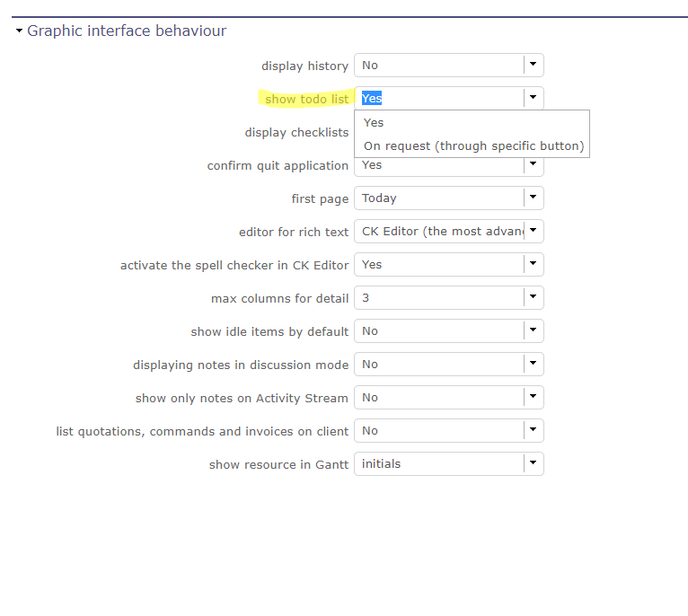Open max columns for detail dropdown arrow
Image resolution: width=688 pixels, height=616 pixels.
click(533, 297)
